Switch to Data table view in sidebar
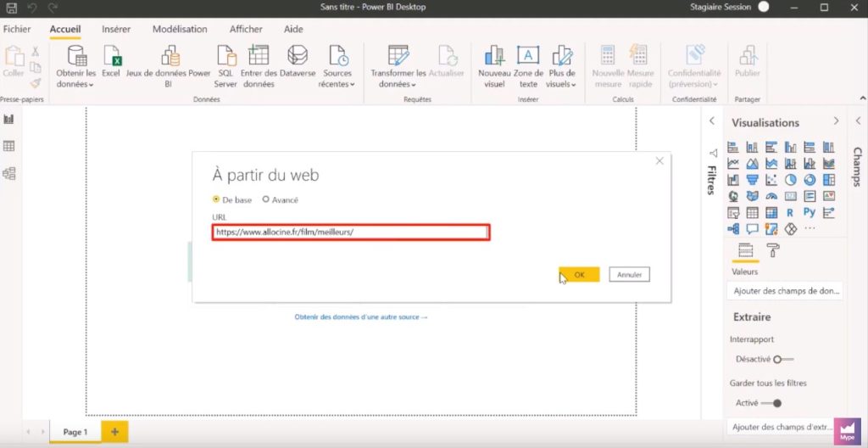The width and height of the screenshot is (868, 448). pos(8,147)
